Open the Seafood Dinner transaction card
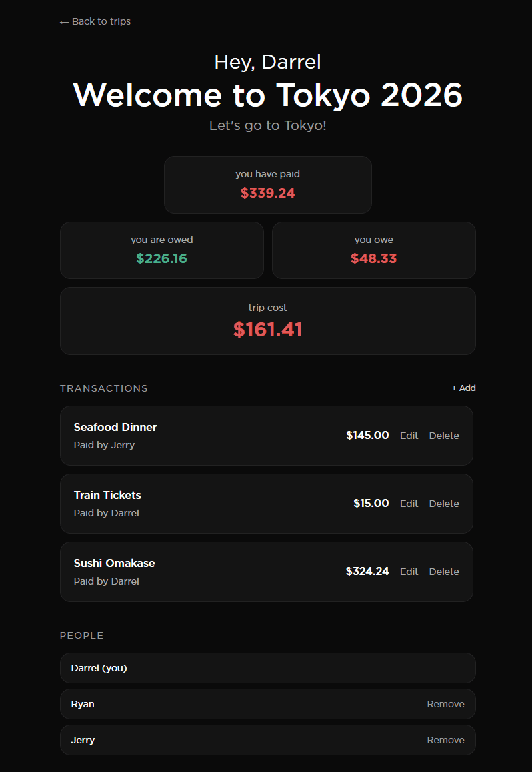The width and height of the screenshot is (532, 772). coord(266,436)
